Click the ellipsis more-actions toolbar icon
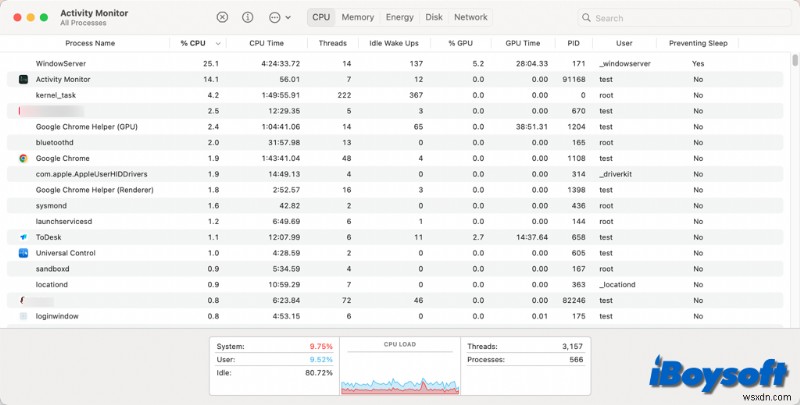This screenshot has width=800, height=405. point(274,17)
